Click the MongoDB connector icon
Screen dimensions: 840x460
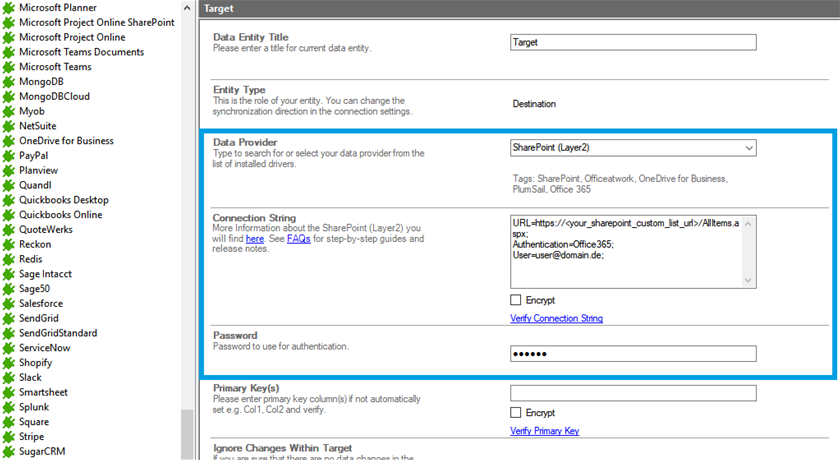pyautogui.click(x=9, y=81)
